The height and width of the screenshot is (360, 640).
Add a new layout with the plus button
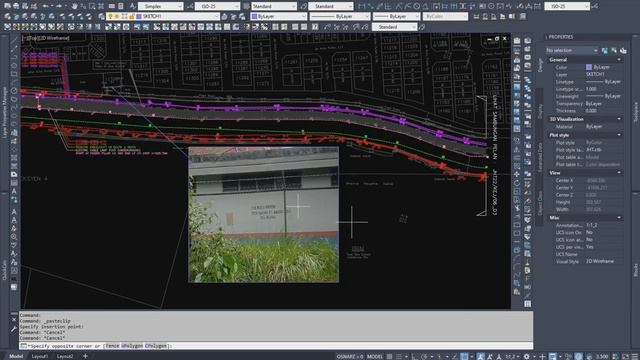(x=85, y=356)
